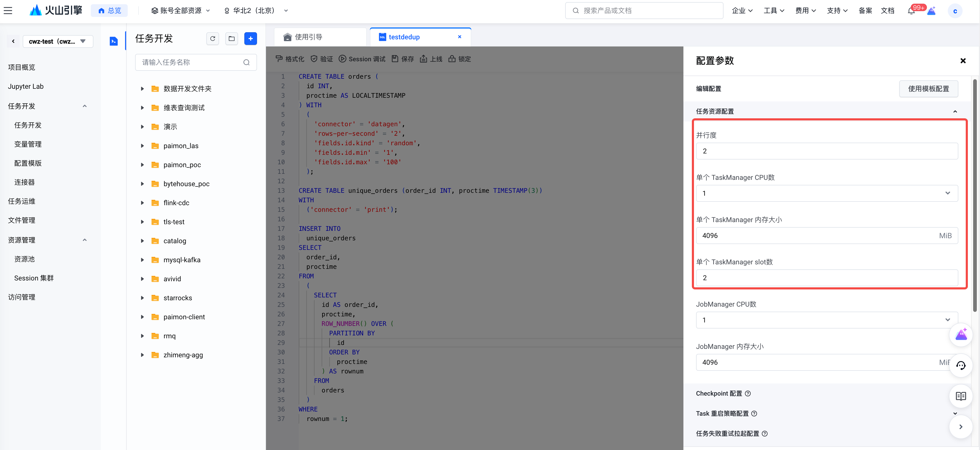
Task: Click the new folder icon
Action: pos(231,39)
